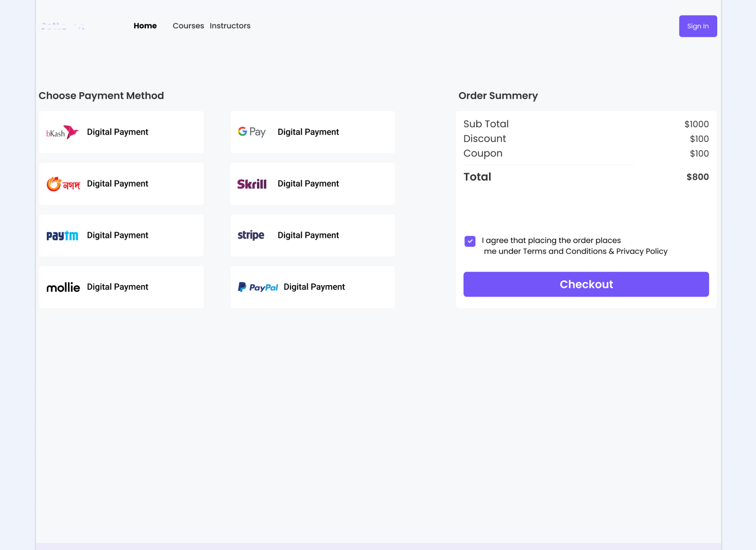Open the Courses menu item
This screenshot has width=756, height=550.
(x=189, y=26)
